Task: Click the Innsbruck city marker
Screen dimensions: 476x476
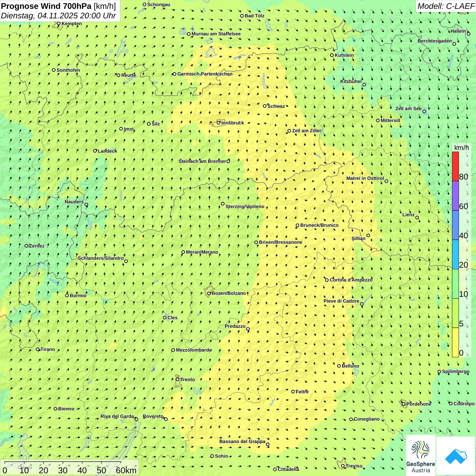Action: (219, 123)
